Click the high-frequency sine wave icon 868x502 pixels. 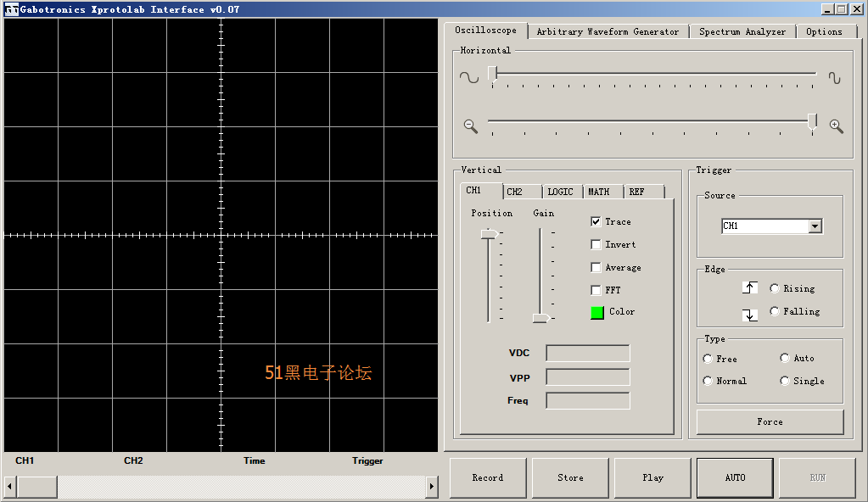[834, 78]
